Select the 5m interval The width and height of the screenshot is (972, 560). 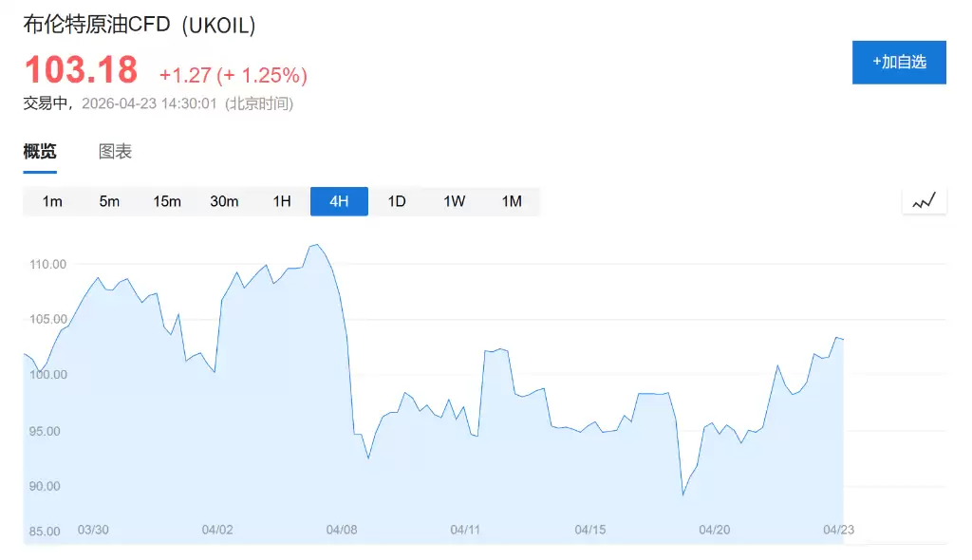109,201
